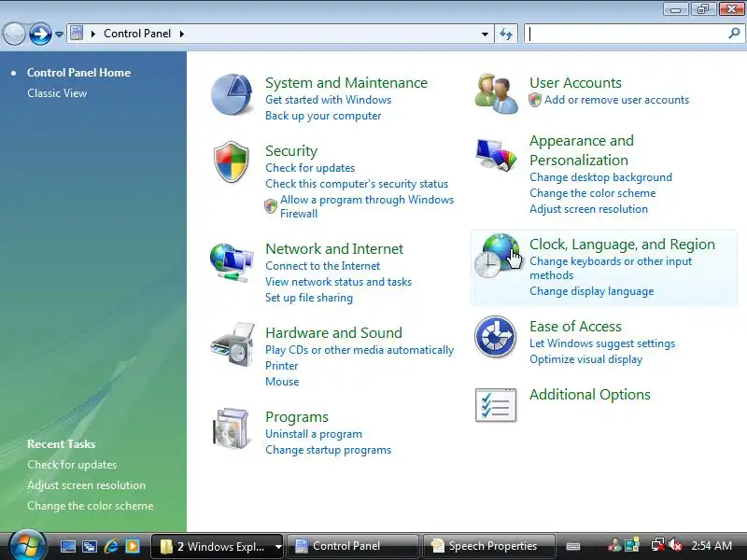Click Connect to the Internet

[x=322, y=266]
